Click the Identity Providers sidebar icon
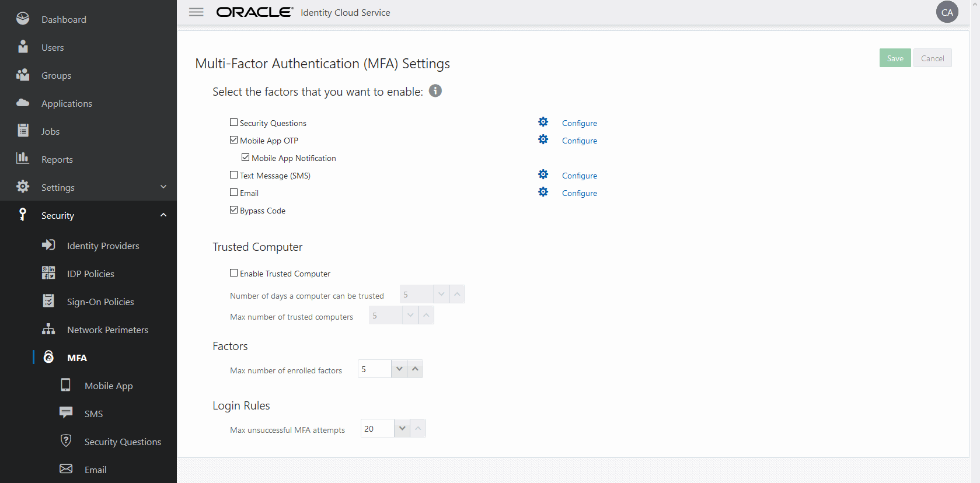 pyautogui.click(x=48, y=245)
